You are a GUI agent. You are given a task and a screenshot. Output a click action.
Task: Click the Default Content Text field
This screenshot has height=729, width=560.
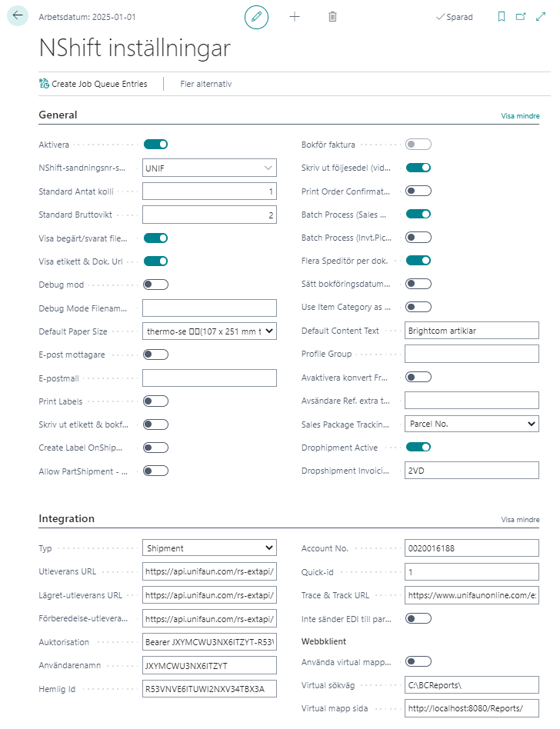[471, 331]
